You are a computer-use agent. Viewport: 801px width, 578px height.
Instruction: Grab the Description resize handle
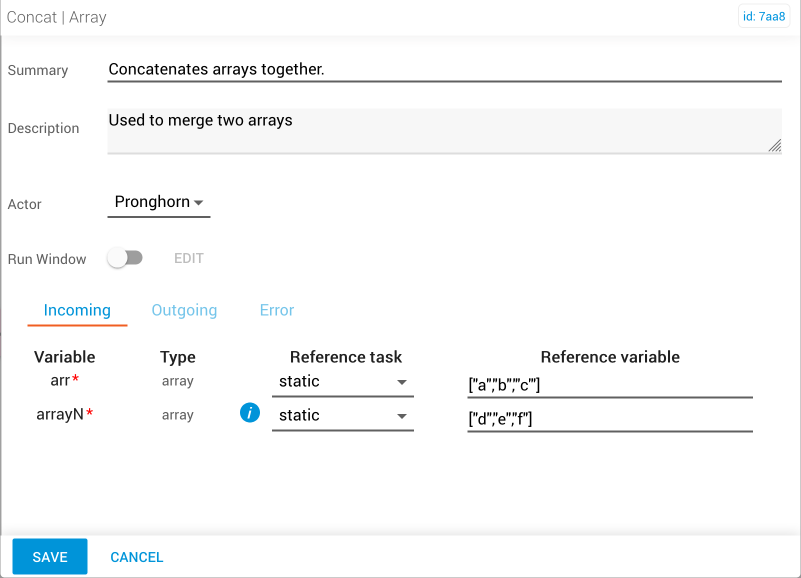click(x=775, y=146)
